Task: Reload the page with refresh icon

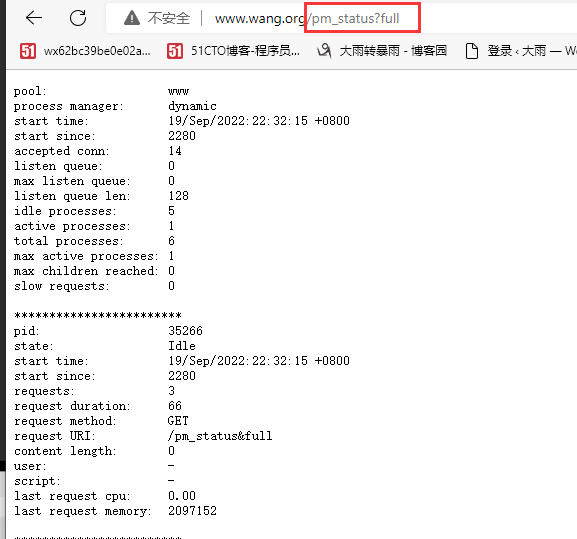Action: tap(78, 17)
